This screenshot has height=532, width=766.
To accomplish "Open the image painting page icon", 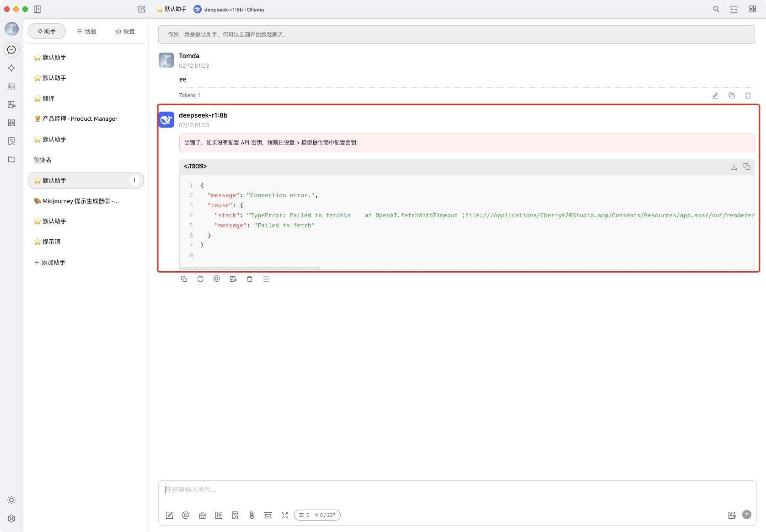I will click(11, 86).
